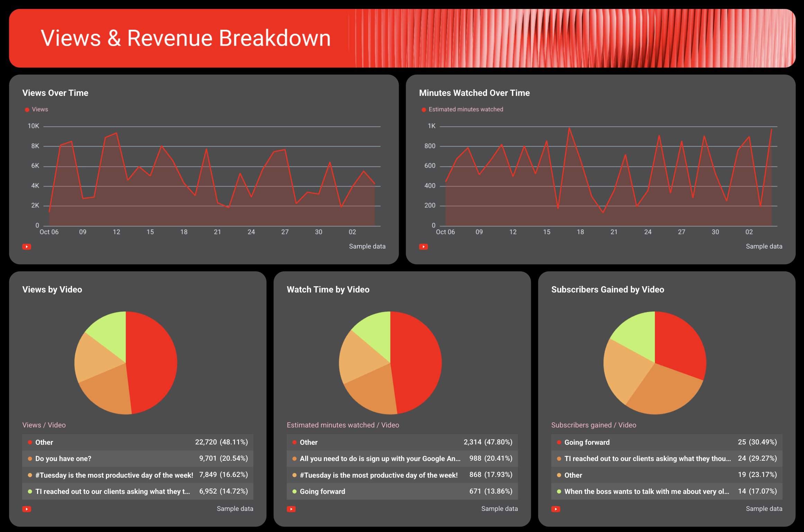Click the YouTube icon in Watch Time by Video card
This screenshot has width=804, height=532.
pos(291,509)
